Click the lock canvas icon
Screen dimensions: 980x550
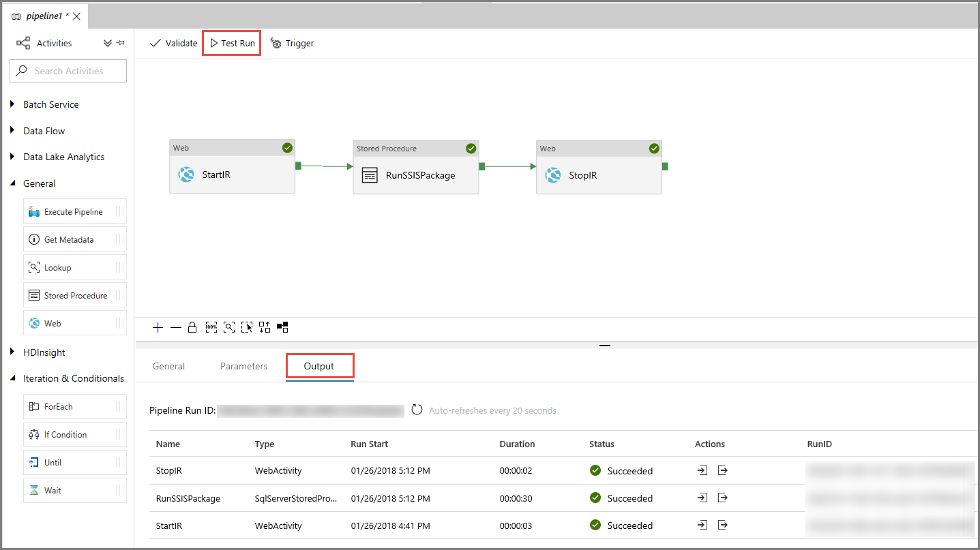(x=193, y=328)
